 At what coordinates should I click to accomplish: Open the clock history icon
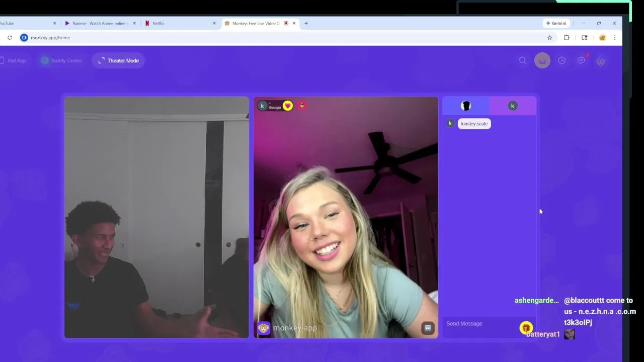(561, 60)
